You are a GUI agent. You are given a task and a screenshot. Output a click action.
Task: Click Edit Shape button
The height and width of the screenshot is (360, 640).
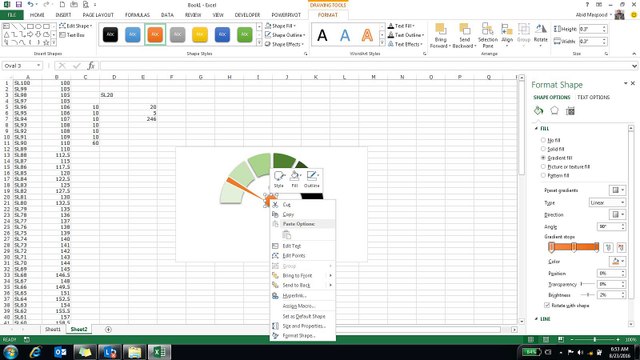click(76, 26)
